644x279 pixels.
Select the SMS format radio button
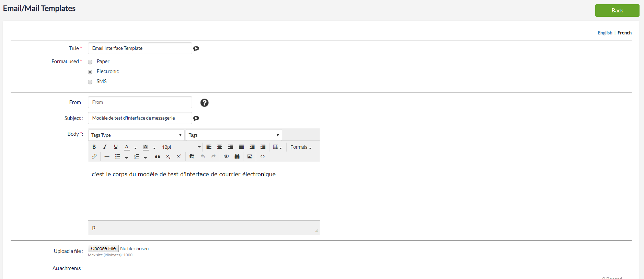click(x=90, y=82)
